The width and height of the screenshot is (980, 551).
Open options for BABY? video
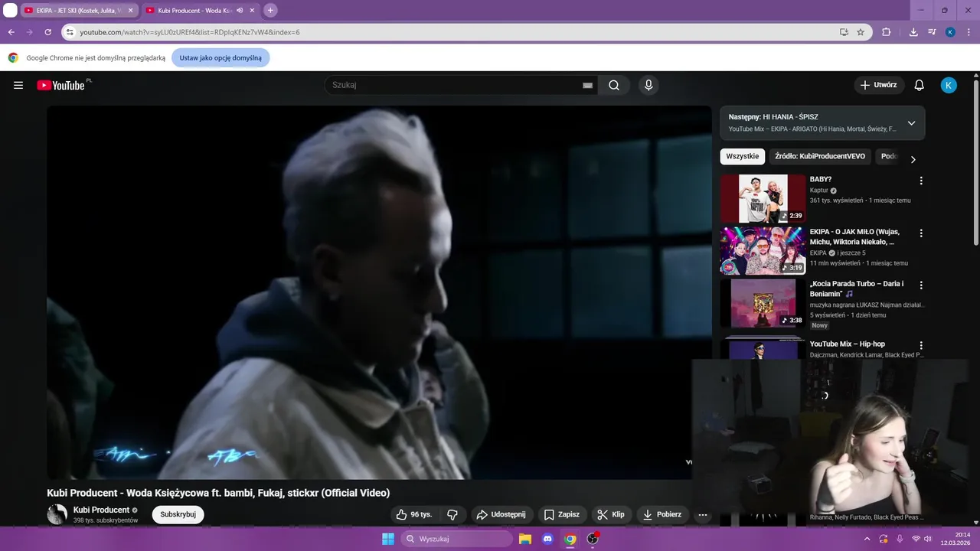pos(921,181)
